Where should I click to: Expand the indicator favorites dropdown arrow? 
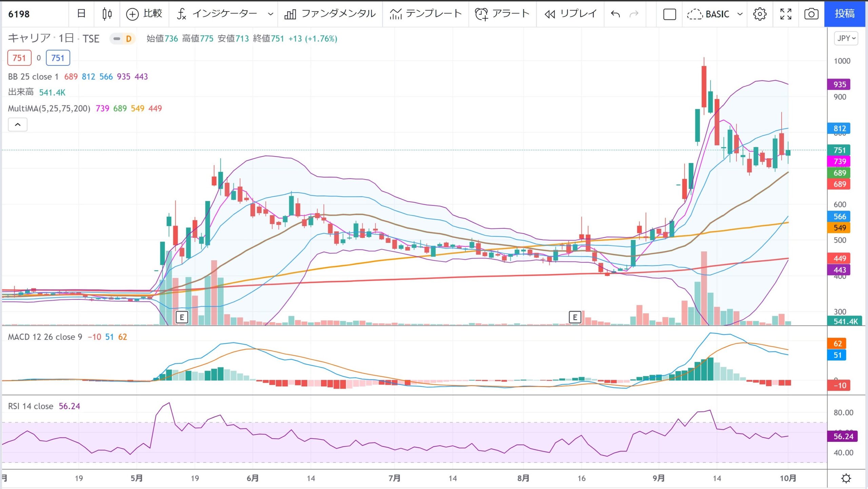click(x=270, y=14)
